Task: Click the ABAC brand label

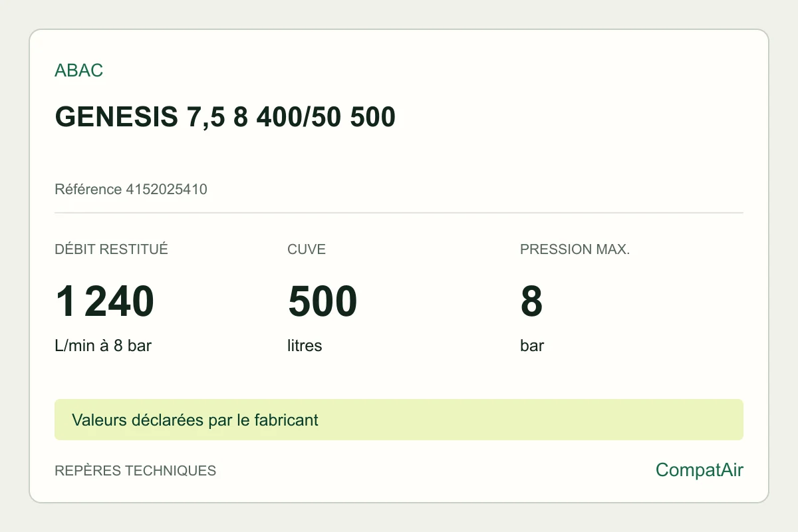Action: (x=79, y=70)
